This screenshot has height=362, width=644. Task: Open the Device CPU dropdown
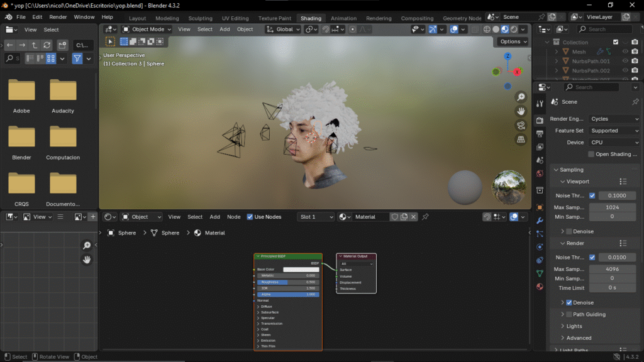point(614,143)
